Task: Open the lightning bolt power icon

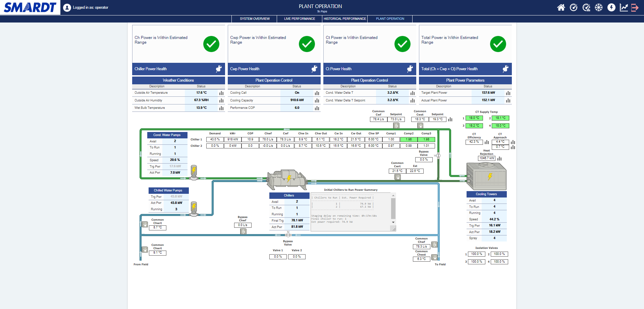Action: pyautogui.click(x=611, y=7)
